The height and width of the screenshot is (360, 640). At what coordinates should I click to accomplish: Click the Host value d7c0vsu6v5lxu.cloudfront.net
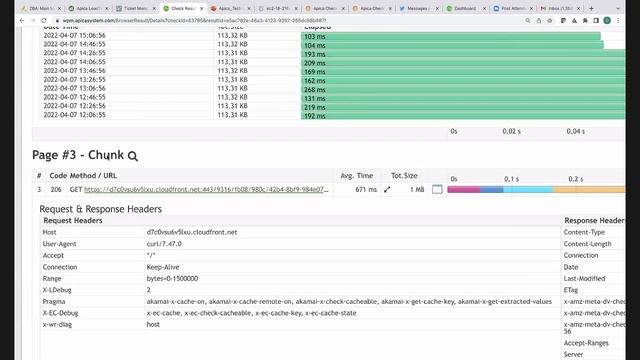(x=192, y=232)
